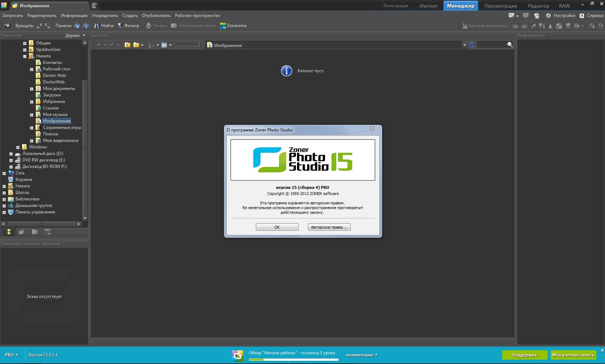Click Найти binoculars button
The image size is (605, 364).
[x=104, y=26]
